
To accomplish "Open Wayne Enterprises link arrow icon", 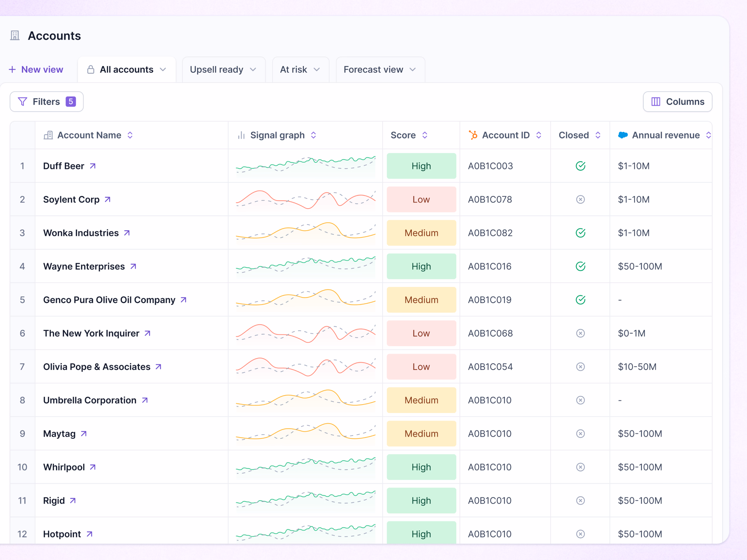I will pyautogui.click(x=133, y=266).
